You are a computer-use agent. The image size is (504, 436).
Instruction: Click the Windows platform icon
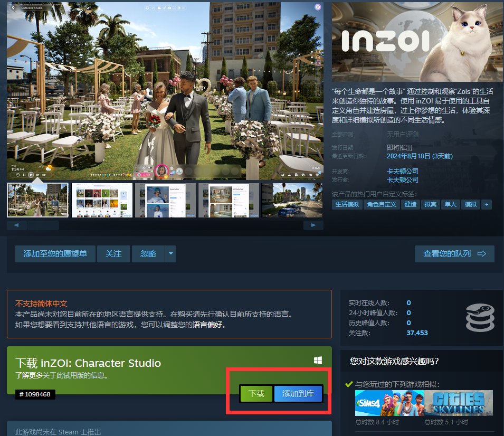click(x=318, y=360)
